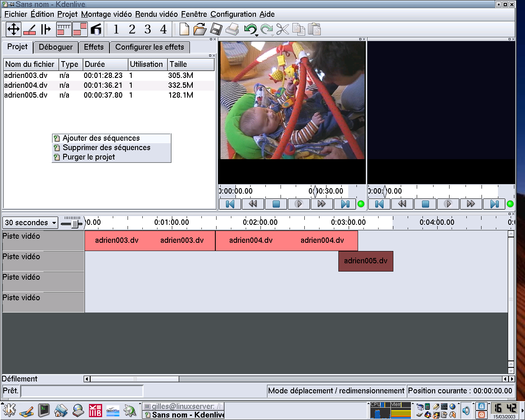The image size is (525, 420).
Task: Click the printer icon in toolbar
Action: click(x=232, y=30)
